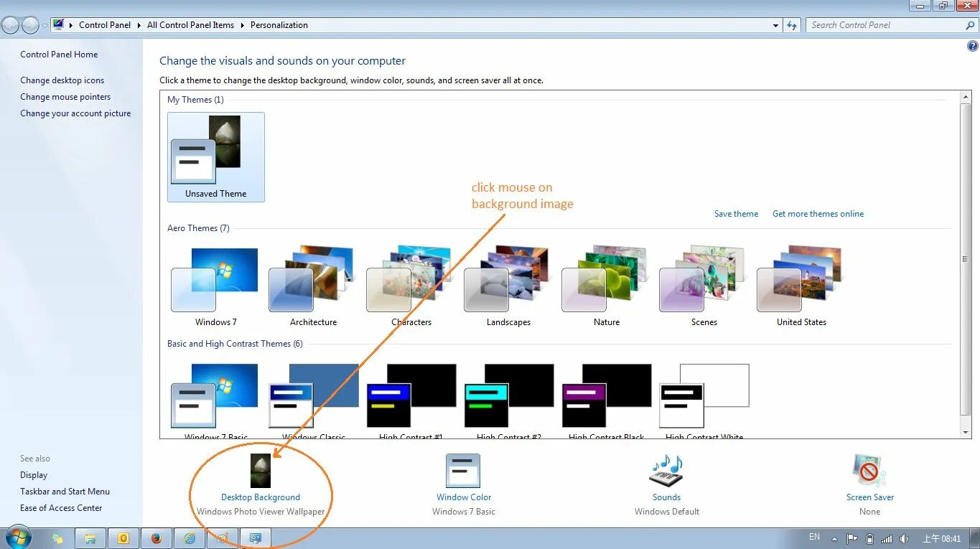Click the volume speaker tray icon
This screenshot has height=549, width=980.
[x=904, y=539]
